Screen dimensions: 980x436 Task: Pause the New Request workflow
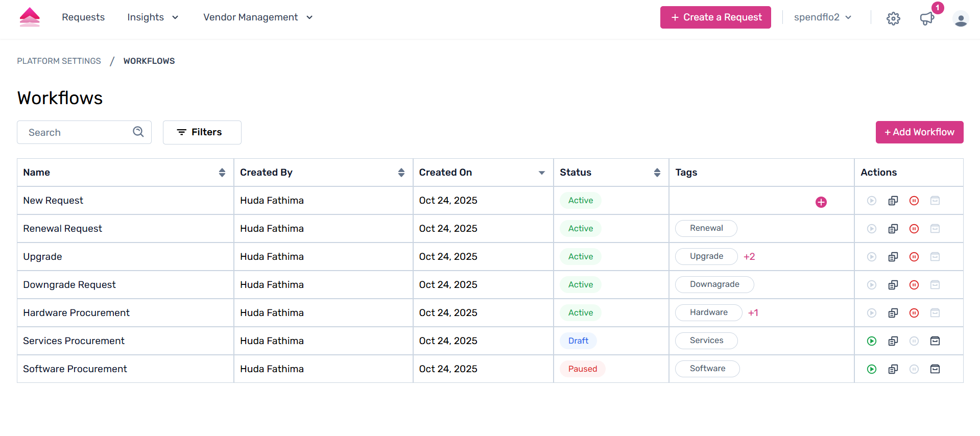[914, 201]
